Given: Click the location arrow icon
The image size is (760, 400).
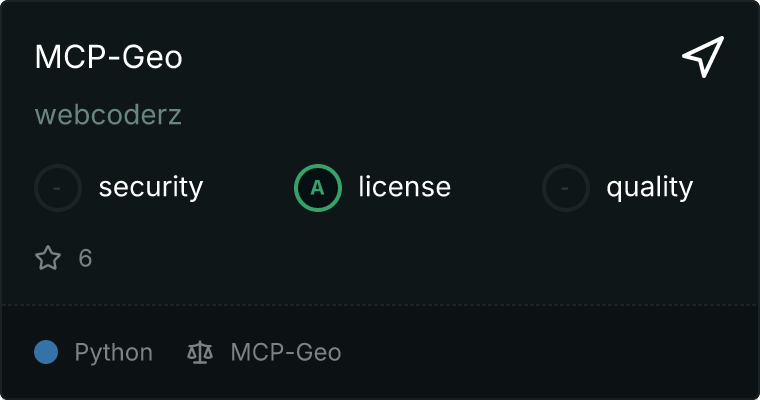Looking at the screenshot, I should [x=703, y=58].
